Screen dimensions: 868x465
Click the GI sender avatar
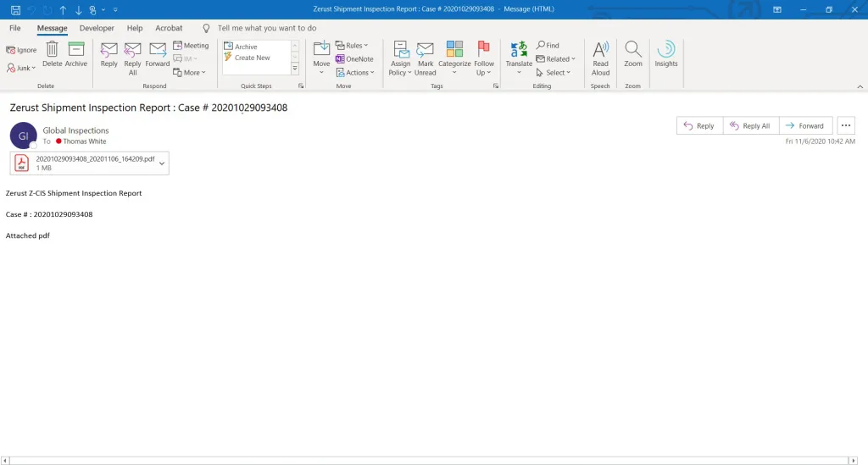coord(23,136)
